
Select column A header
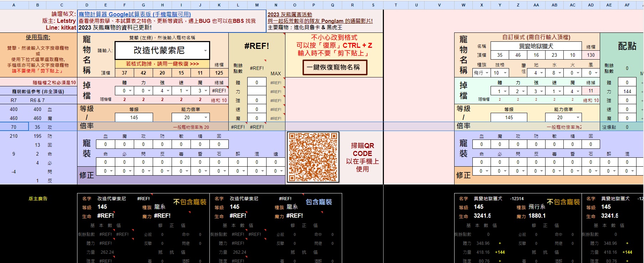(x=14, y=5)
